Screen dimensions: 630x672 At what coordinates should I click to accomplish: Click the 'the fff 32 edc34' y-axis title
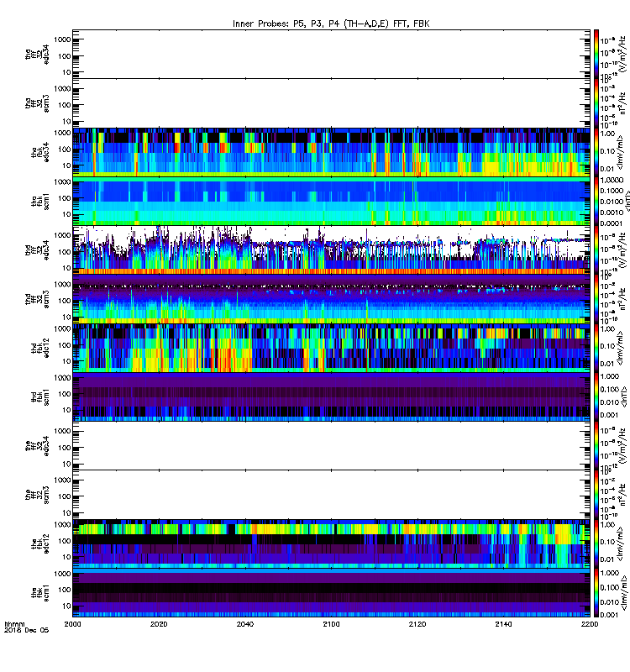pos(37,446)
